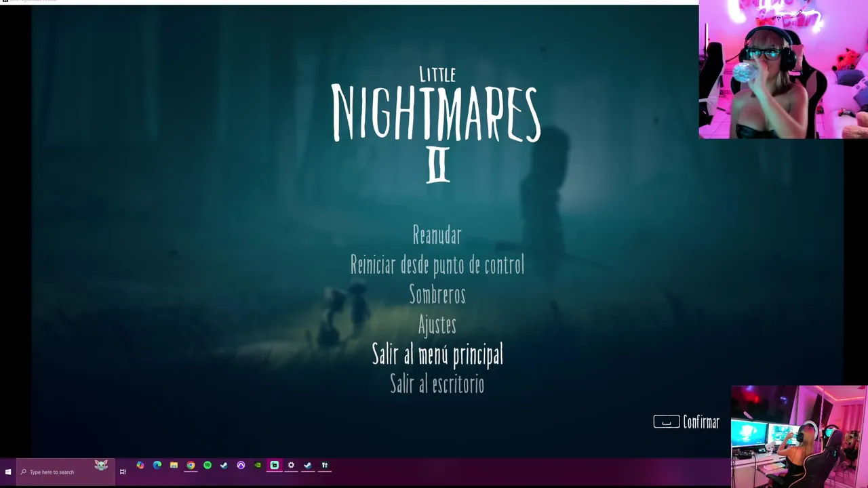Open NVIDIA app from taskbar
The image size is (868, 488).
coord(258,466)
